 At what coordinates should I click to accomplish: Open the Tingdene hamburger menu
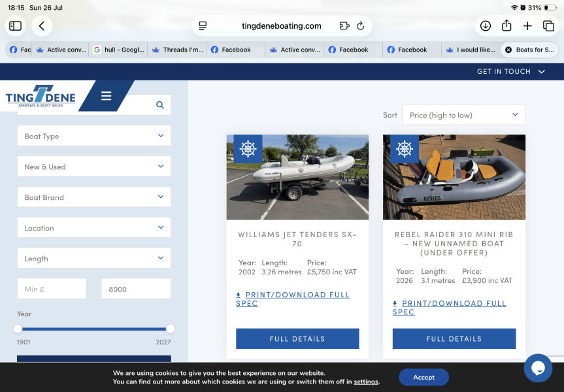(x=106, y=95)
